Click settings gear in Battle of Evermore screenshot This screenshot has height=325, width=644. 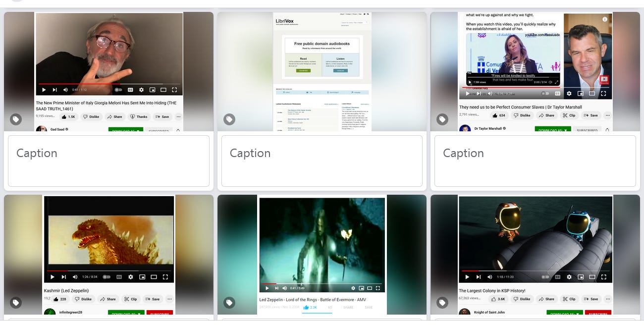point(353,288)
